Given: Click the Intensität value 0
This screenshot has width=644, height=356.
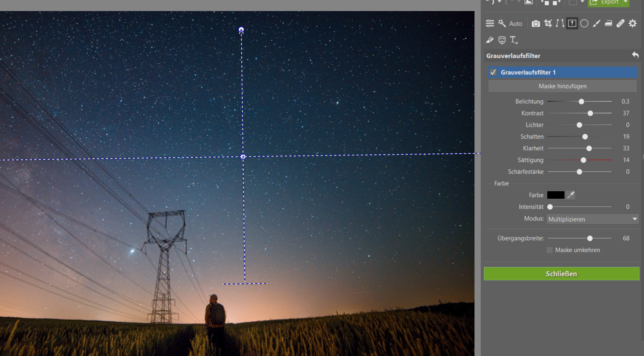Looking at the screenshot, I should [x=628, y=207].
